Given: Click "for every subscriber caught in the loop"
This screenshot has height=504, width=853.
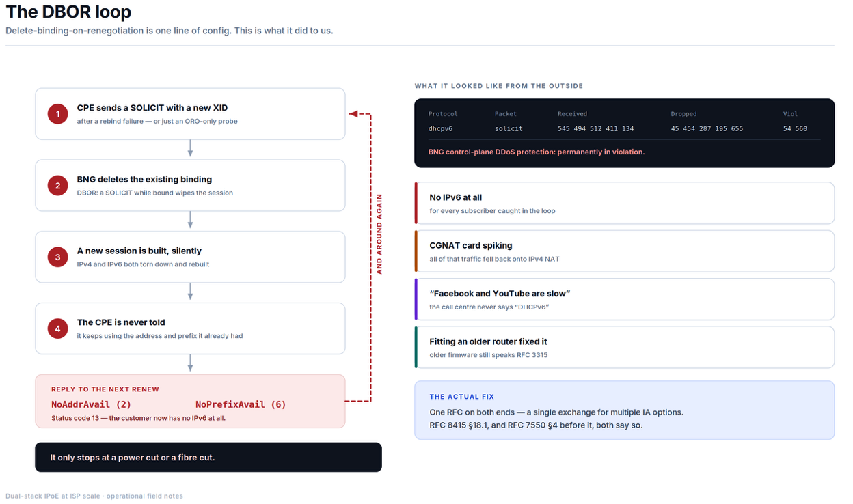Looking at the screenshot, I should [492, 211].
